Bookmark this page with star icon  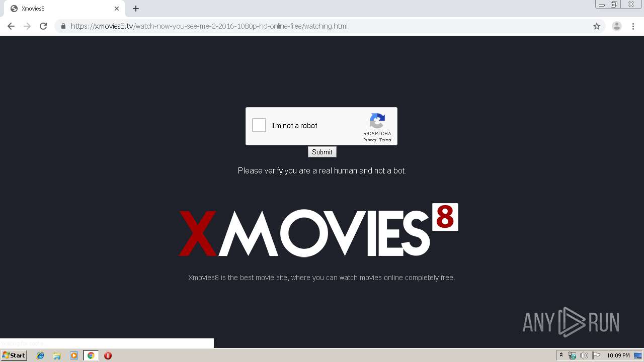tap(597, 26)
